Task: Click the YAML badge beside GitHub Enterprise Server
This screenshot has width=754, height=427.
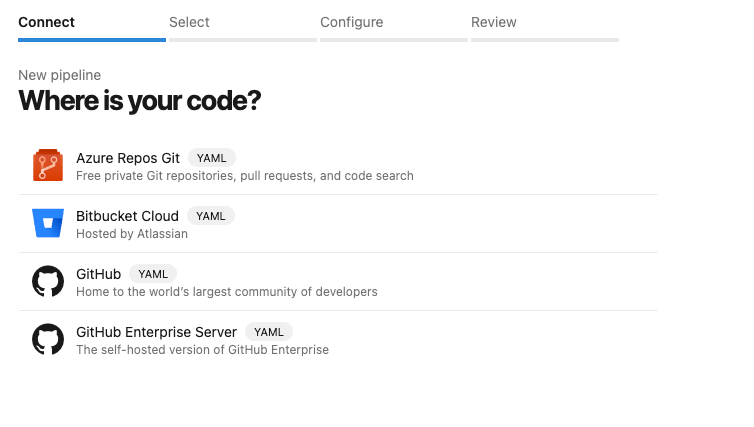Action: coord(269,332)
